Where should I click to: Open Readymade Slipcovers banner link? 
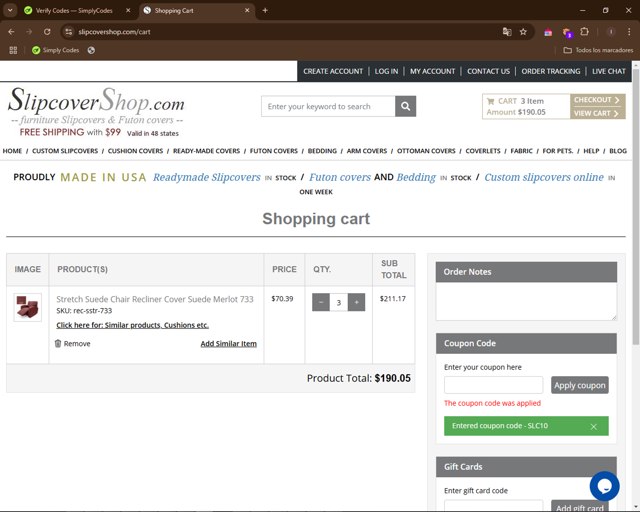point(207,177)
